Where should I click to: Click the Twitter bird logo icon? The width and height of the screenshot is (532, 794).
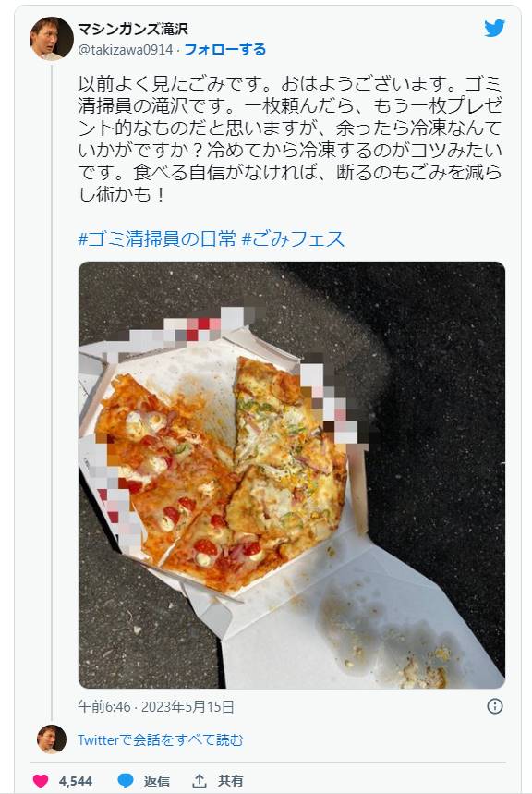point(494,29)
